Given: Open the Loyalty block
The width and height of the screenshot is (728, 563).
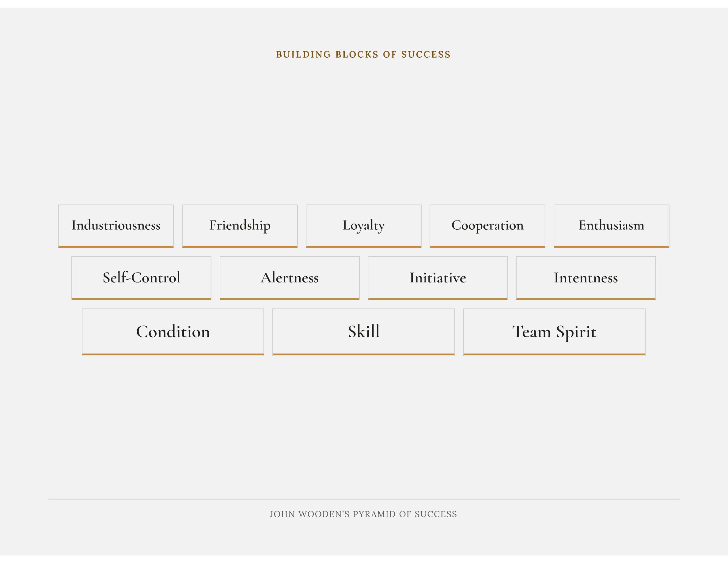Looking at the screenshot, I should [364, 226].
